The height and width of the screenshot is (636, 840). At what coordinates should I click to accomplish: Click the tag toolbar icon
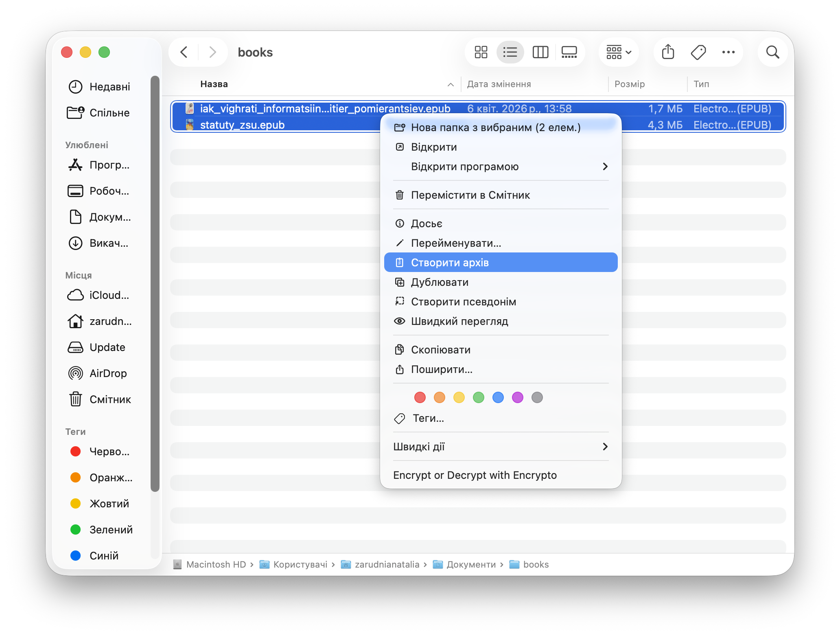[x=698, y=52]
